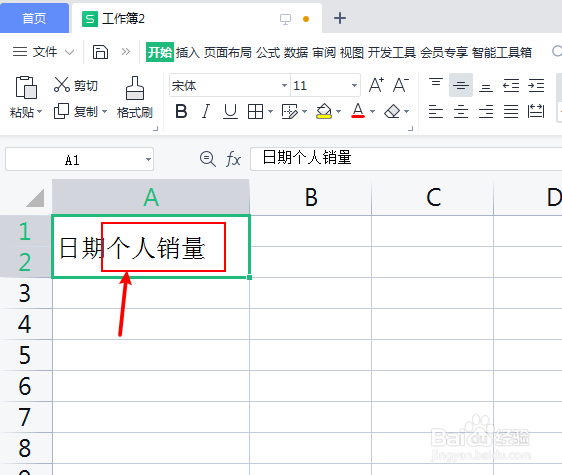Screen dimensions: 562x475
Task: Justify text alignment icon
Action: pos(511,111)
